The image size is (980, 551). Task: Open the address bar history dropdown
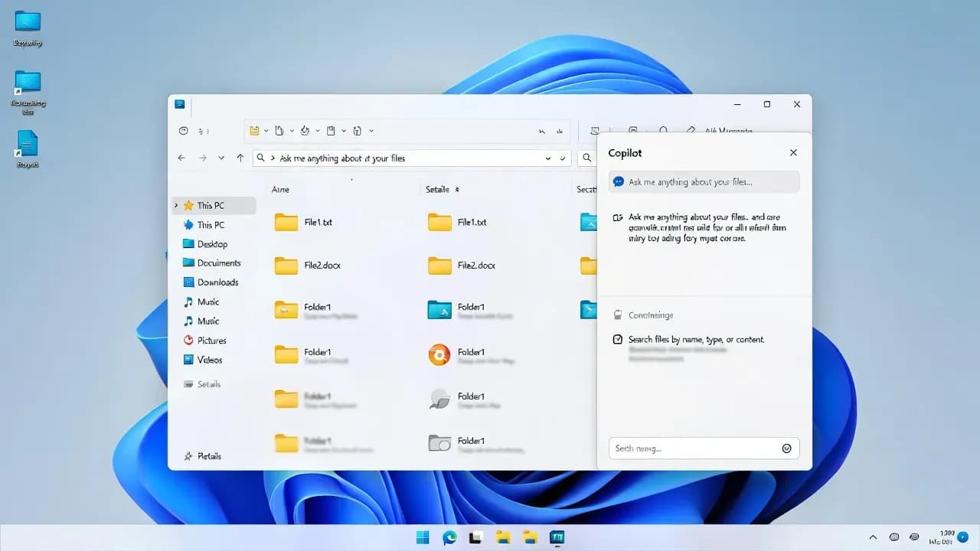point(547,158)
